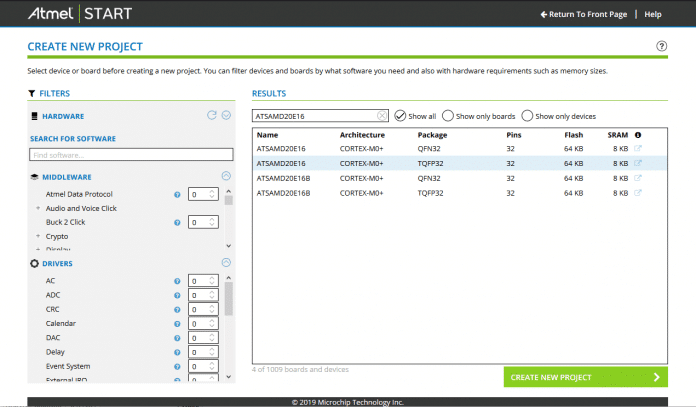Select Show only devices option
Viewport: 696px width, 407px height.
click(527, 116)
